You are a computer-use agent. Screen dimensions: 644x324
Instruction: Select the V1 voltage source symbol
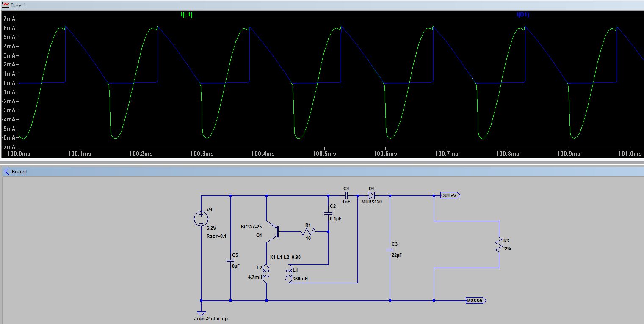[x=201, y=218]
